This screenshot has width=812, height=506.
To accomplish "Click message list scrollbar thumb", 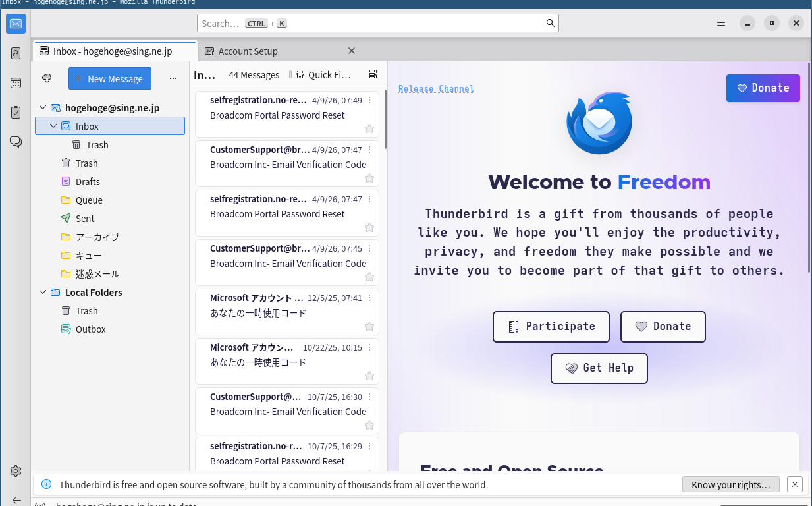I will [x=385, y=119].
